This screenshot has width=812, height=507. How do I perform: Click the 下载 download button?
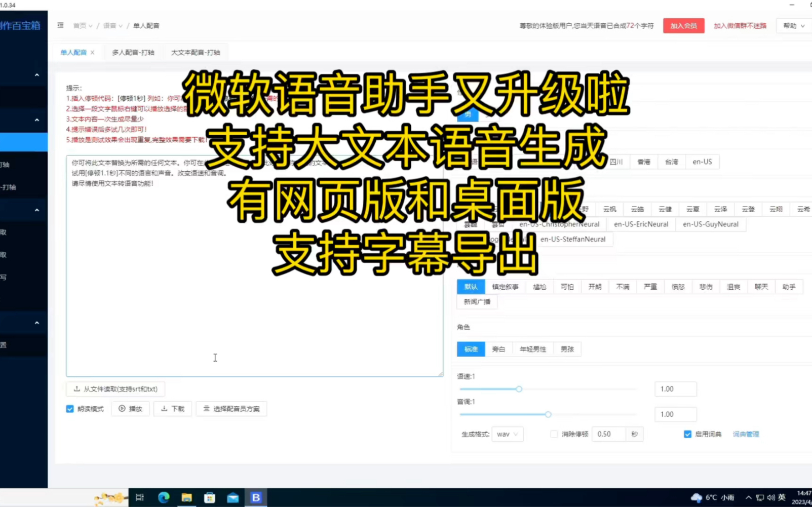click(x=173, y=409)
